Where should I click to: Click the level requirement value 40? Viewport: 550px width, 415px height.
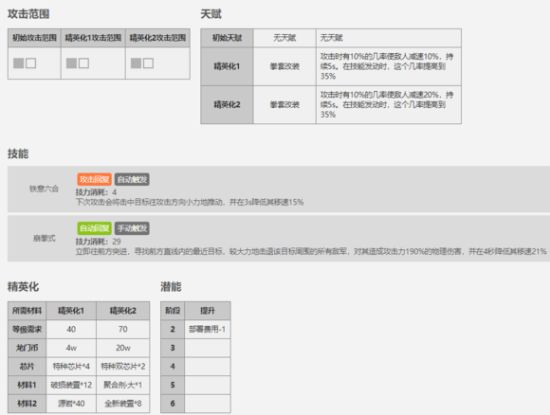71,329
